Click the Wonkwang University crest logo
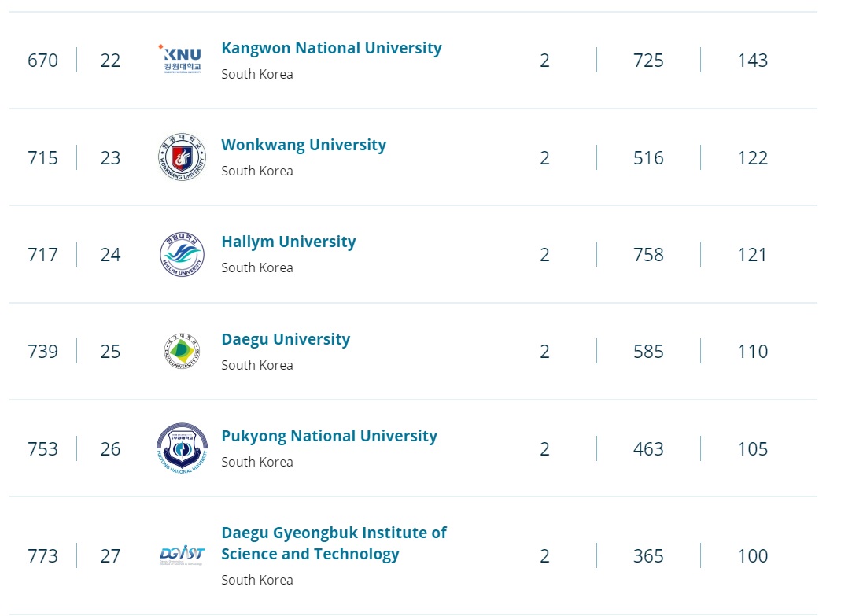The width and height of the screenshot is (852, 616). tap(182, 157)
